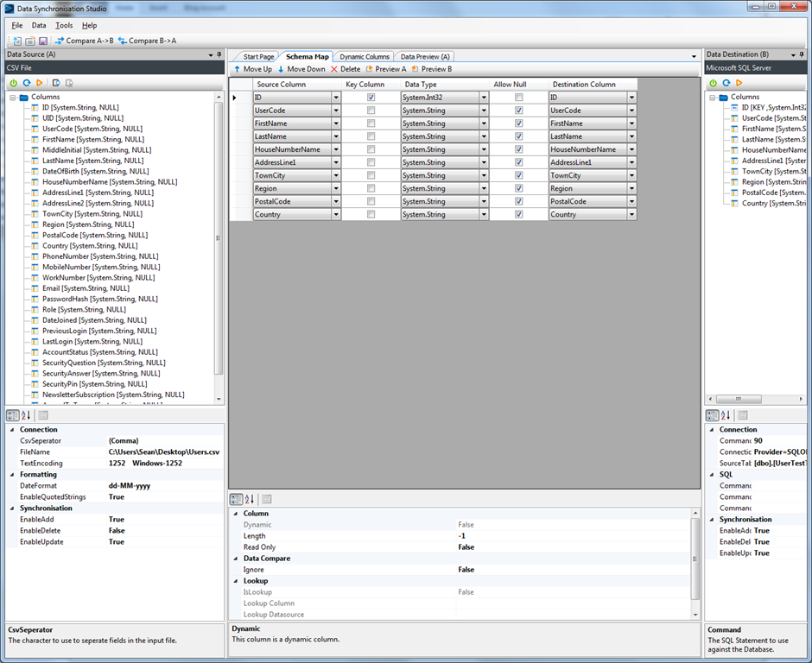Click the orange run icon in Data Destination panel
812x663 pixels.
(x=739, y=82)
